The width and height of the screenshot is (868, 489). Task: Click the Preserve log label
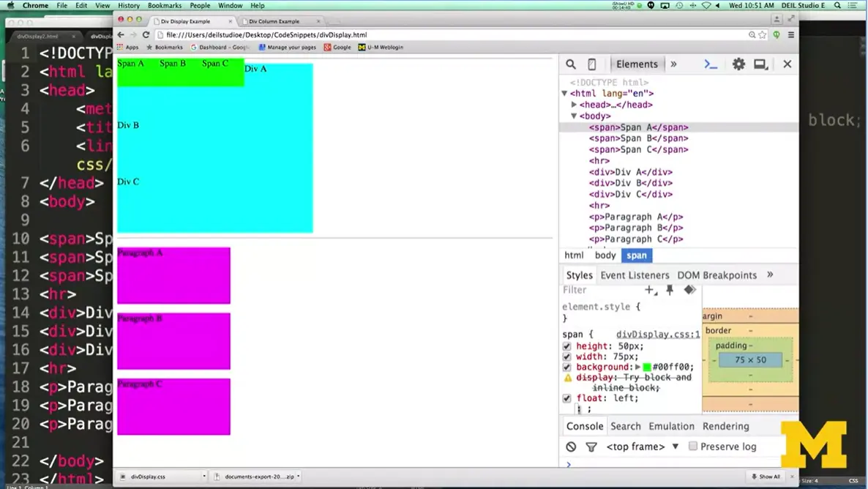(728, 446)
